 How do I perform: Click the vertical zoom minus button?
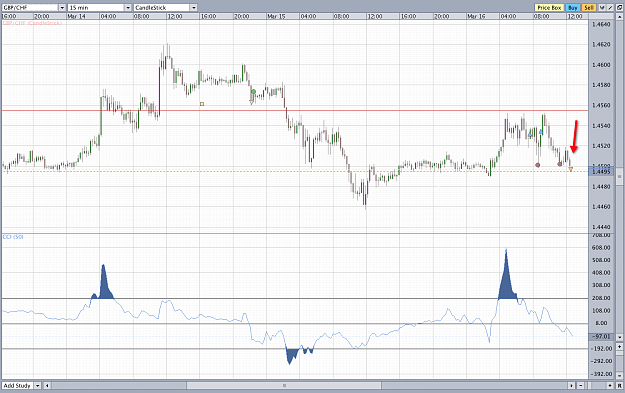(x=619, y=375)
